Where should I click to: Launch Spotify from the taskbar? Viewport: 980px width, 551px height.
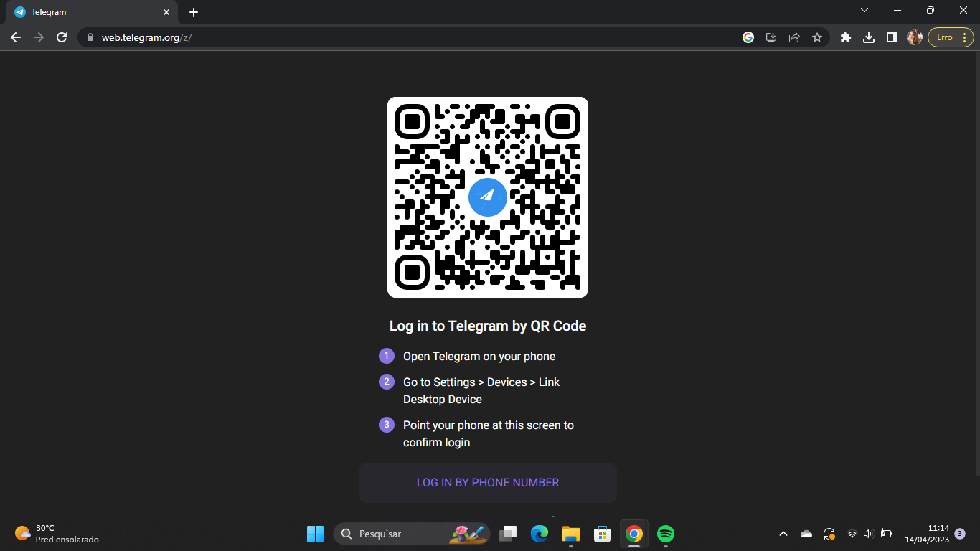[x=666, y=534]
